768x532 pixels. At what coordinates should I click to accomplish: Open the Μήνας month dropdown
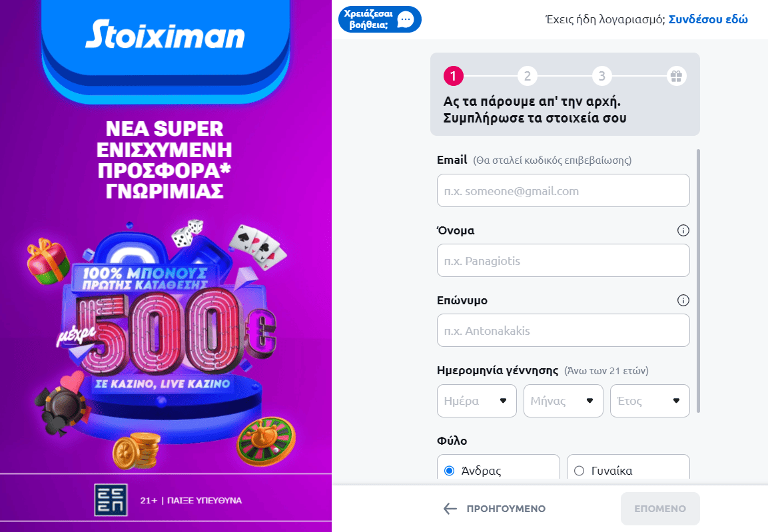coord(563,401)
